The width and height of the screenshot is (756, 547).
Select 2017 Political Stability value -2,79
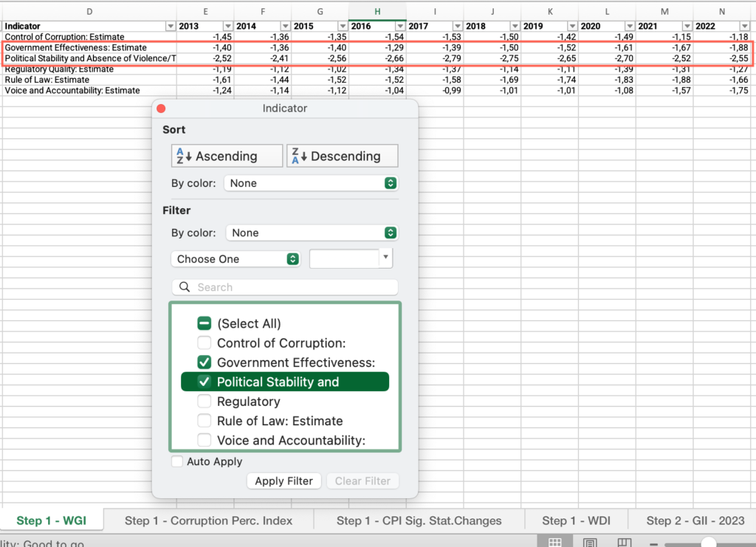(435, 58)
